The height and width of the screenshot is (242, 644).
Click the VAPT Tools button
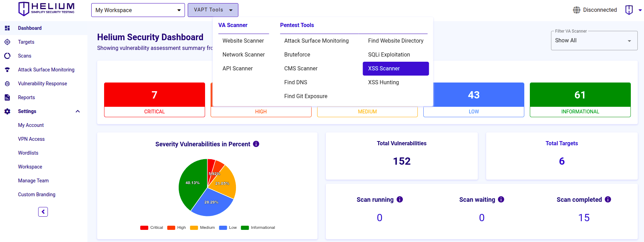coord(213,10)
